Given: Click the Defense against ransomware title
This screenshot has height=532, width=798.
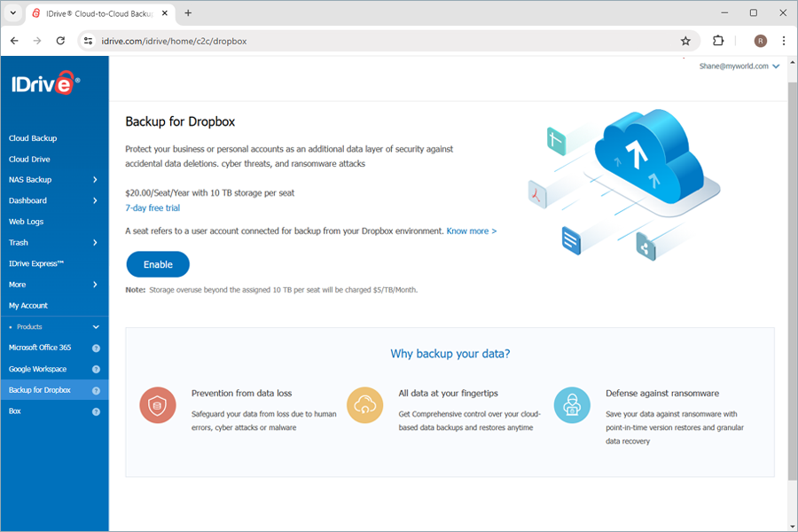Looking at the screenshot, I should click(x=662, y=394).
